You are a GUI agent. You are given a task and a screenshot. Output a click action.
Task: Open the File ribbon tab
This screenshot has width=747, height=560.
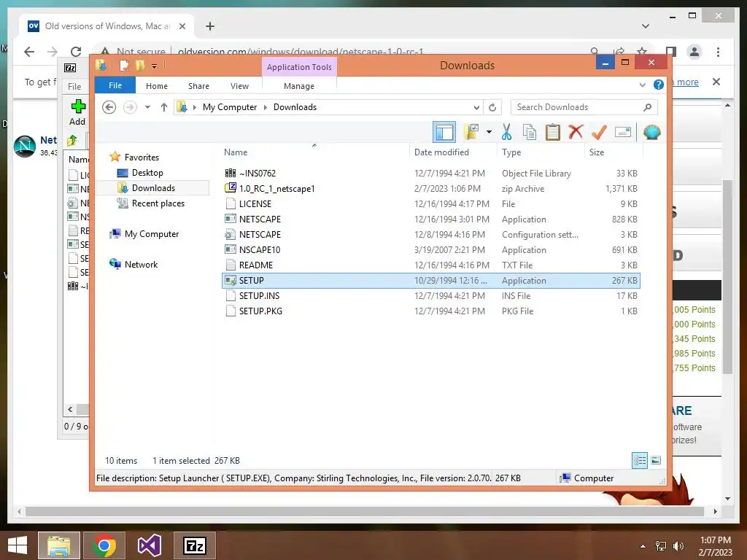tap(115, 85)
